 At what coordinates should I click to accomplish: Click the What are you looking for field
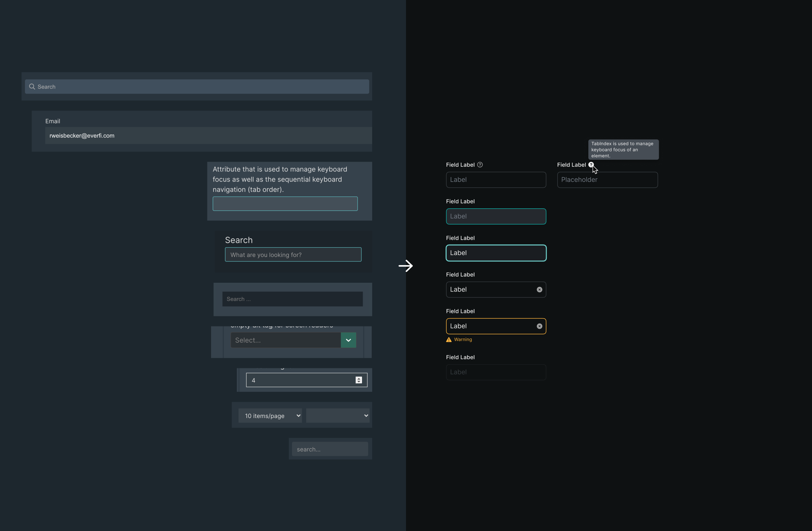pos(293,254)
